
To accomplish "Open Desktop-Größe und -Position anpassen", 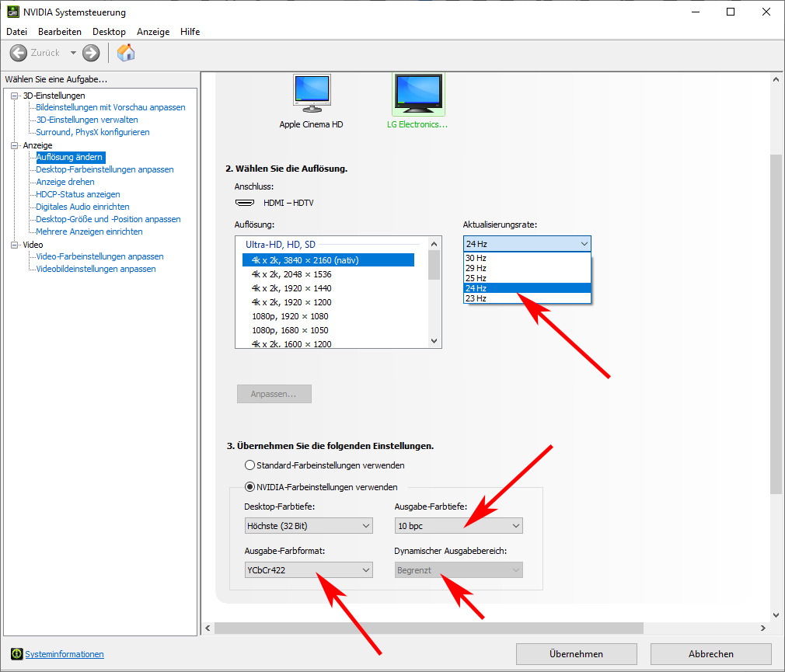I will pyautogui.click(x=108, y=219).
